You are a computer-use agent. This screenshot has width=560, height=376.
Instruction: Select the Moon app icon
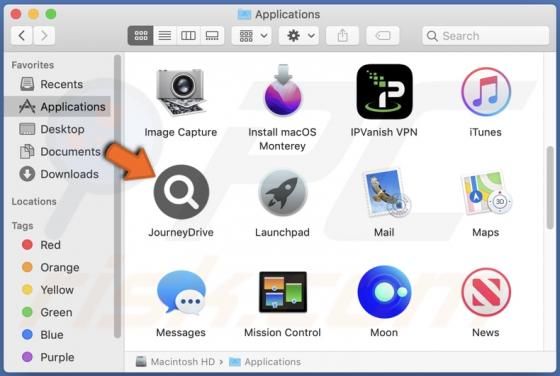point(384,292)
